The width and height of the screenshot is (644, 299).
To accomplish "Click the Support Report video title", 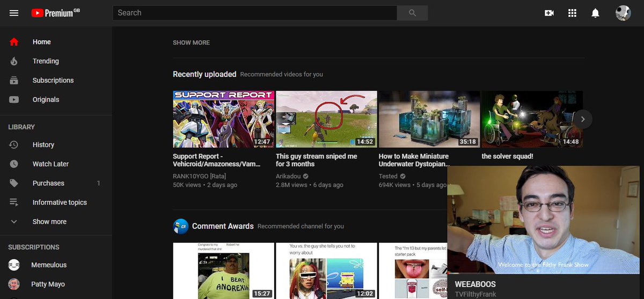I will tap(216, 160).
